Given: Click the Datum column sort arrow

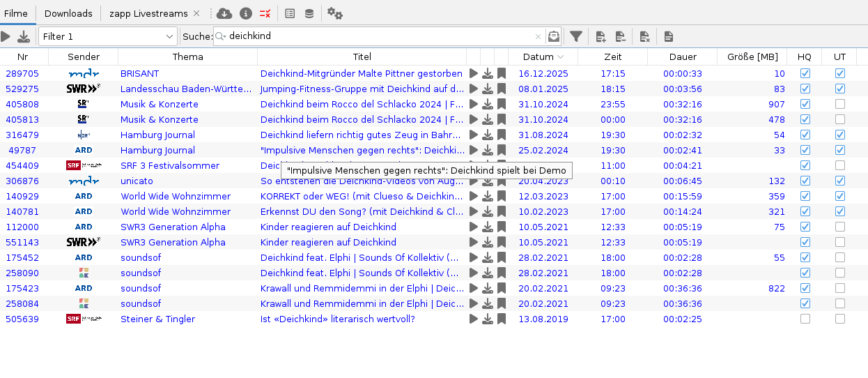Looking at the screenshot, I should tap(561, 56).
